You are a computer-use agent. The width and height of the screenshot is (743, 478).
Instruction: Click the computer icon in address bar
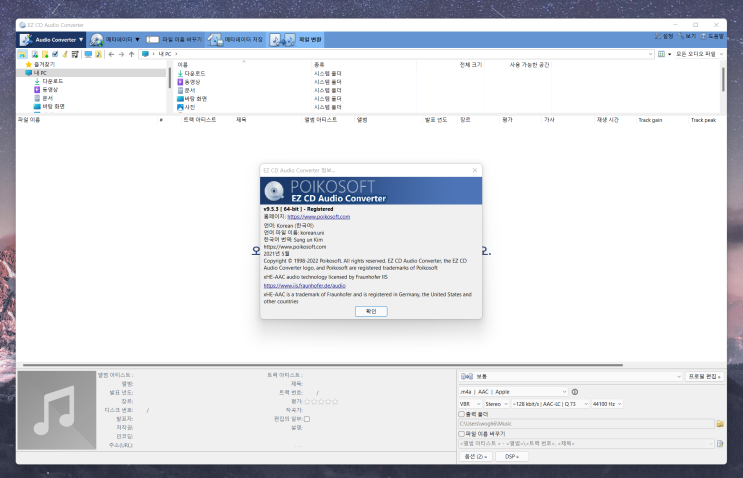[145, 54]
